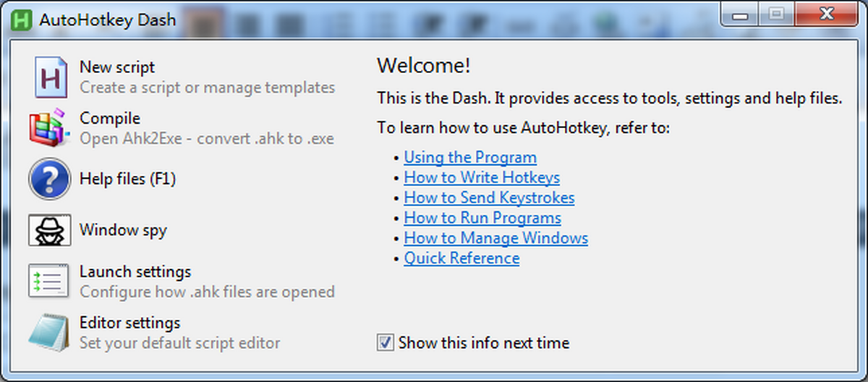This screenshot has height=382, width=868.
Task: Click the Compile Ahk2Exe icon
Action: 49,127
